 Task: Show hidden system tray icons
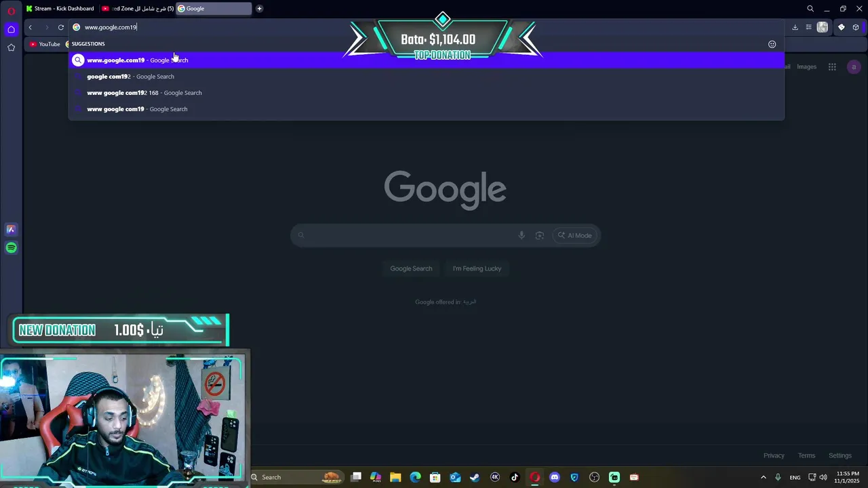click(763, 477)
